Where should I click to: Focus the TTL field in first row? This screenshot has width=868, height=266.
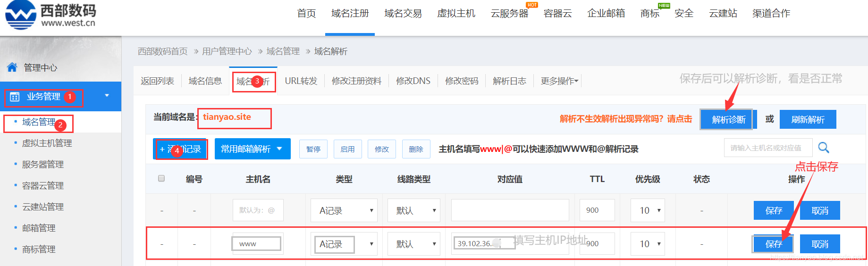[597, 210]
